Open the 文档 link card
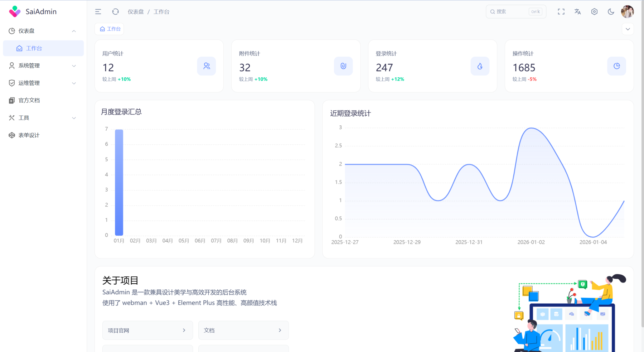The image size is (644, 352). click(x=243, y=330)
